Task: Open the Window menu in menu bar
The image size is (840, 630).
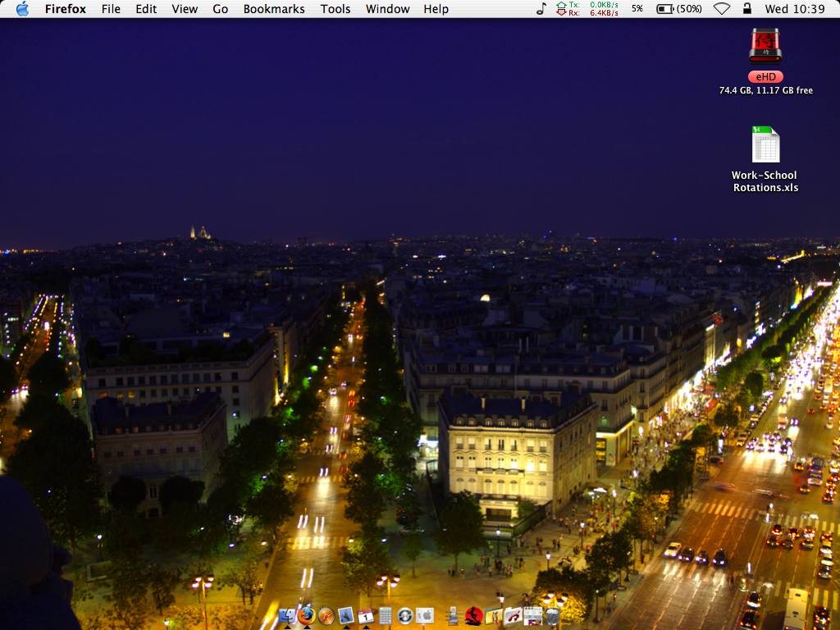Action: pos(387,9)
